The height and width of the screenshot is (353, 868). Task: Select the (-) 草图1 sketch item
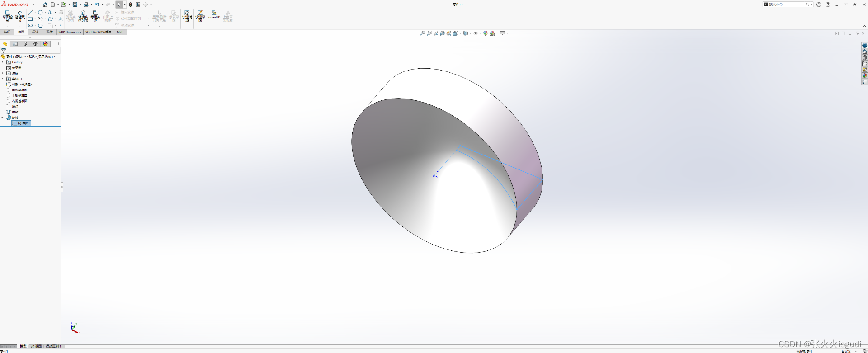[x=21, y=123]
